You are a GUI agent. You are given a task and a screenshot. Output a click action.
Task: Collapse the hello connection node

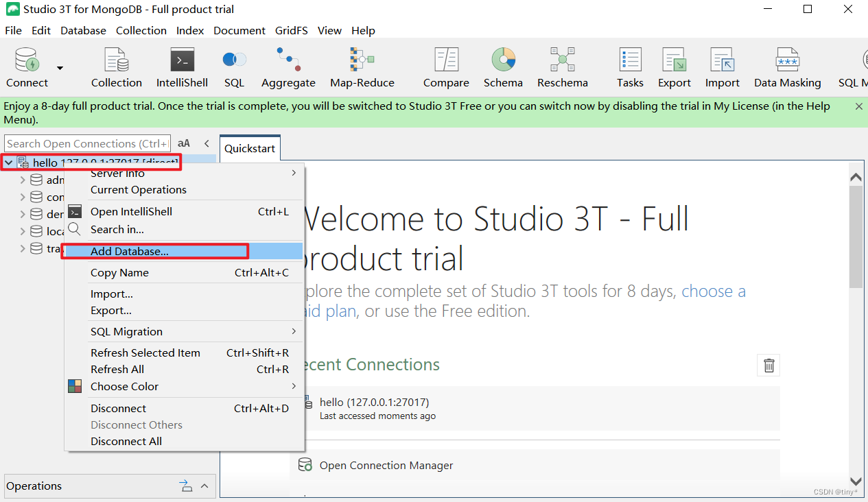pyautogui.click(x=9, y=163)
